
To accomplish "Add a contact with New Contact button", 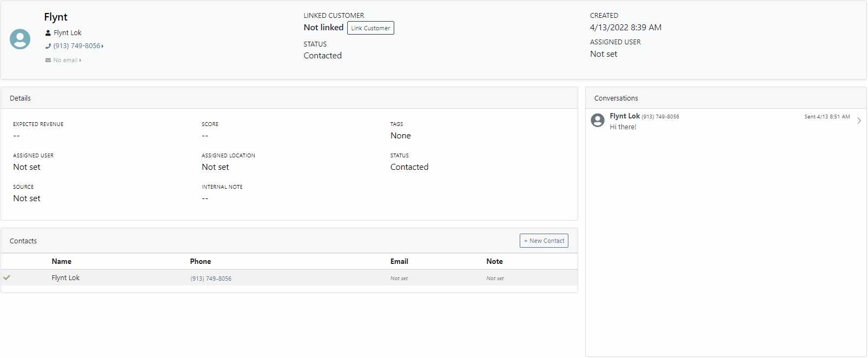I will (544, 241).
